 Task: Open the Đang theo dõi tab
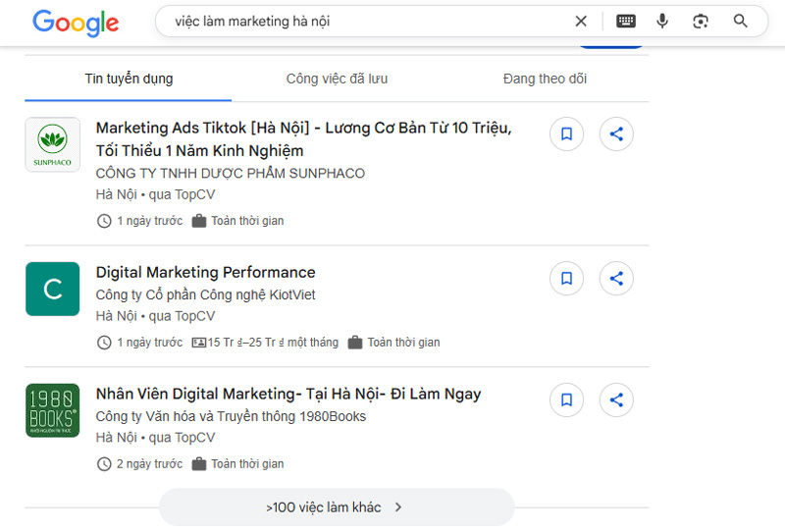[545, 79]
